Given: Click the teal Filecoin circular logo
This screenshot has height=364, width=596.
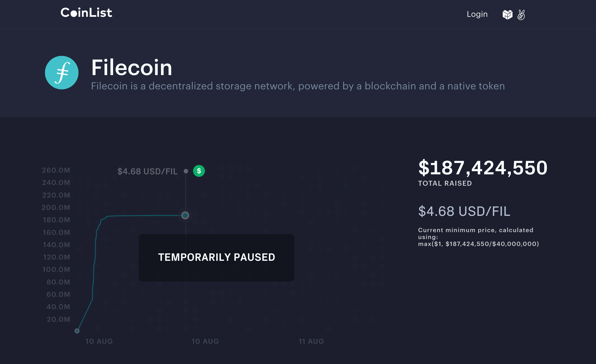Looking at the screenshot, I should 62,73.
